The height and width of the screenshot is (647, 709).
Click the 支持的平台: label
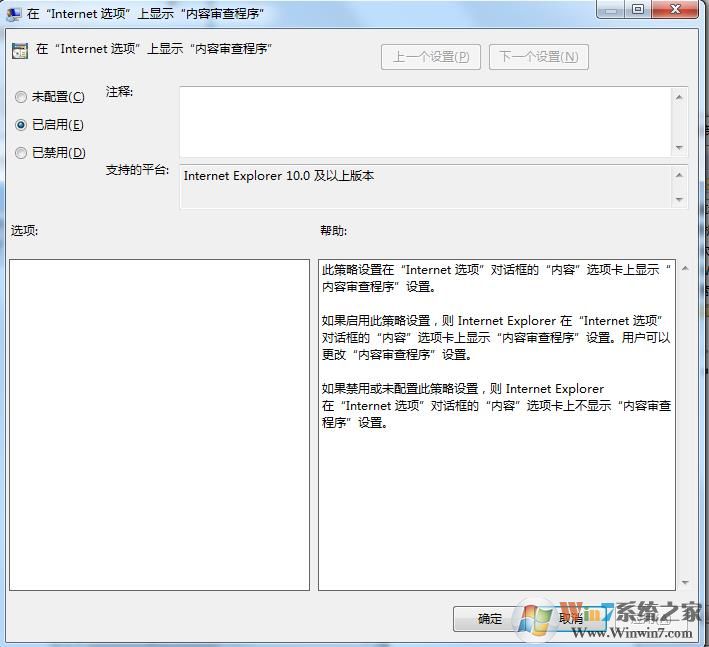137,170
